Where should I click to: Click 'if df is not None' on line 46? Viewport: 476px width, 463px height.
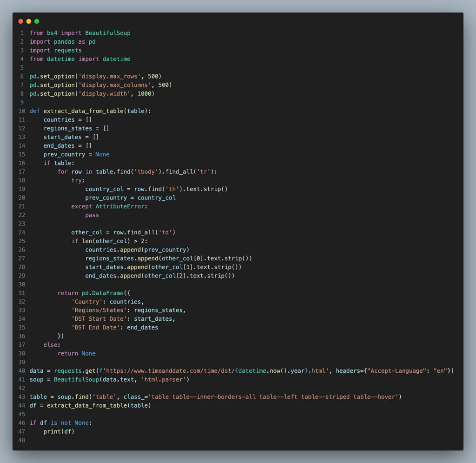click(59, 423)
